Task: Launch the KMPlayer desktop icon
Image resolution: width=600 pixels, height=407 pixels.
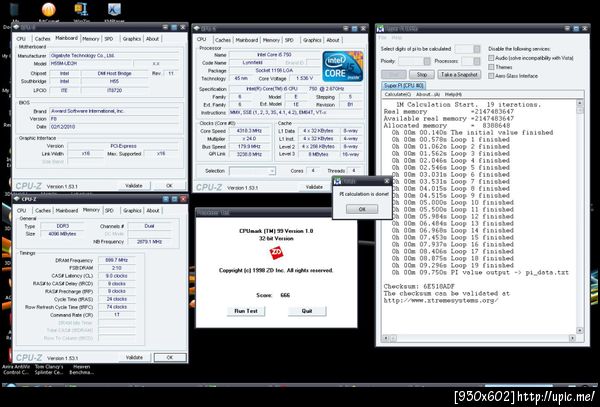Action: [114, 11]
